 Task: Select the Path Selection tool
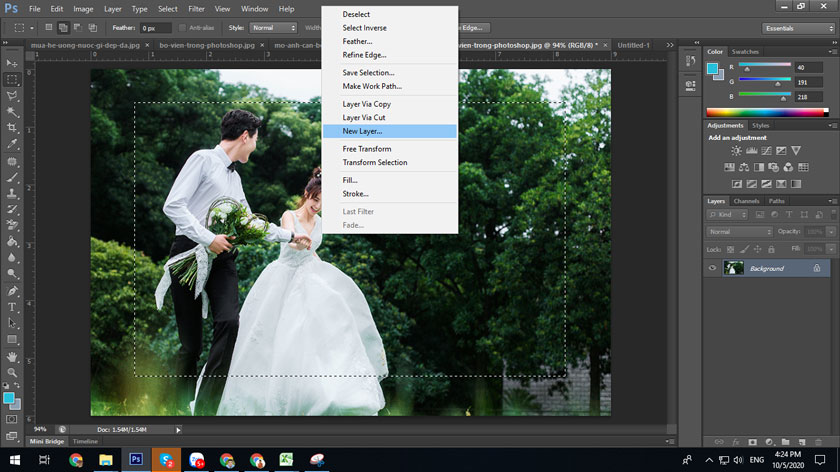pyautogui.click(x=12, y=323)
